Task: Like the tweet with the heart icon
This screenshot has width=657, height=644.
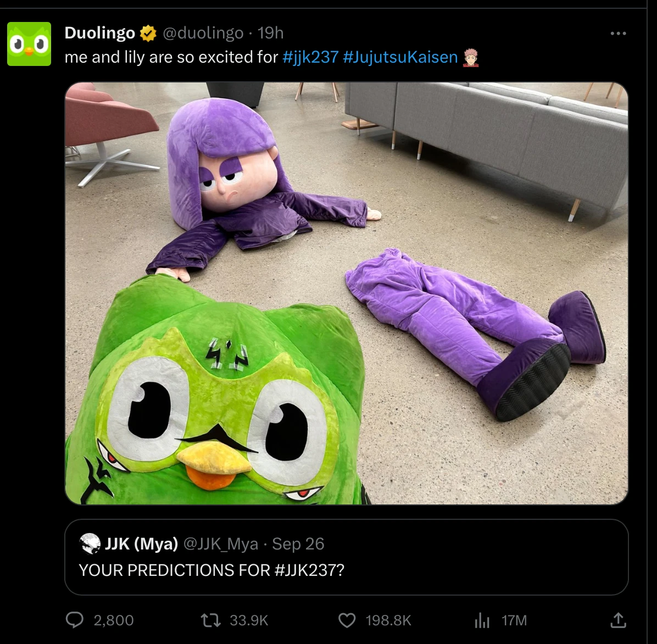Action: 347,620
